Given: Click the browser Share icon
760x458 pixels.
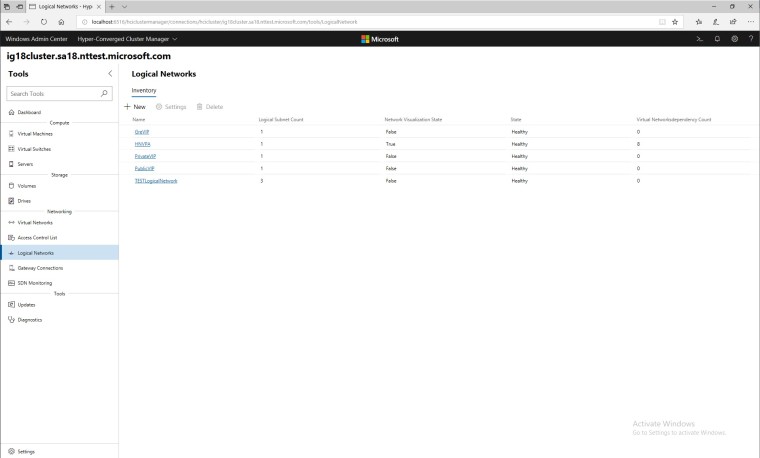Looking at the screenshot, I should click(733, 22).
